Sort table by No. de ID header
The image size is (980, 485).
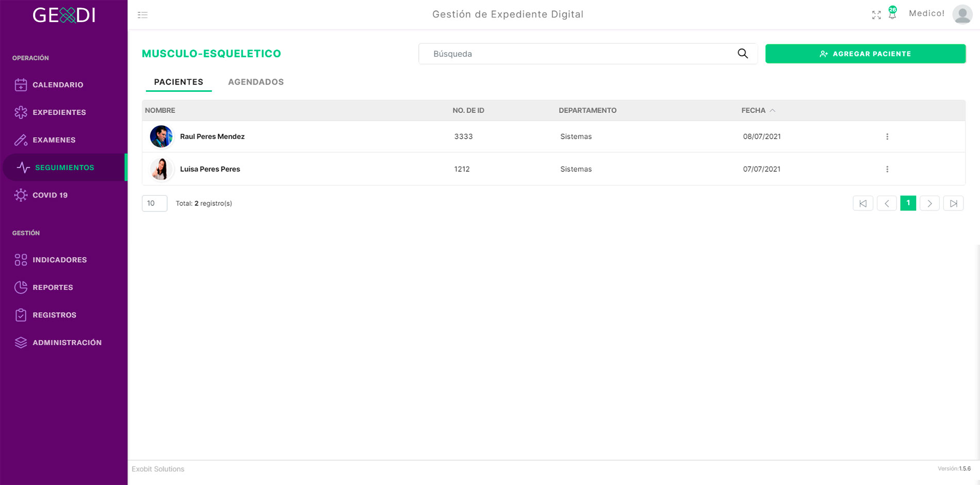[468, 110]
